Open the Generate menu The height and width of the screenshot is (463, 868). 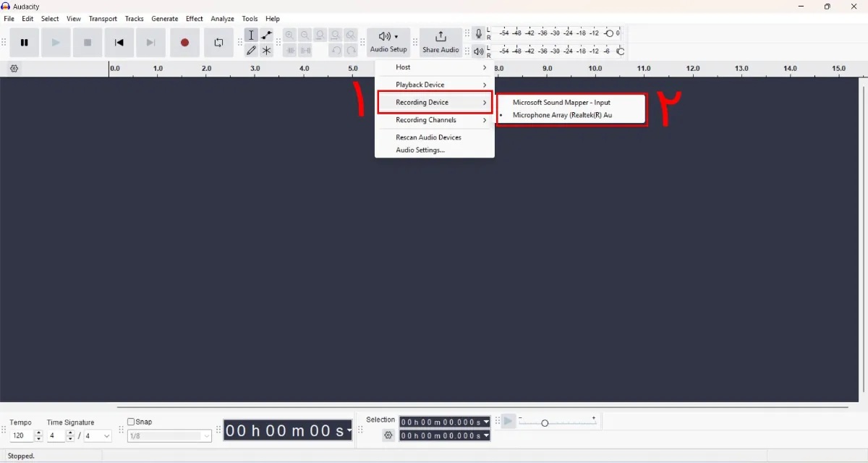[x=164, y=18]
